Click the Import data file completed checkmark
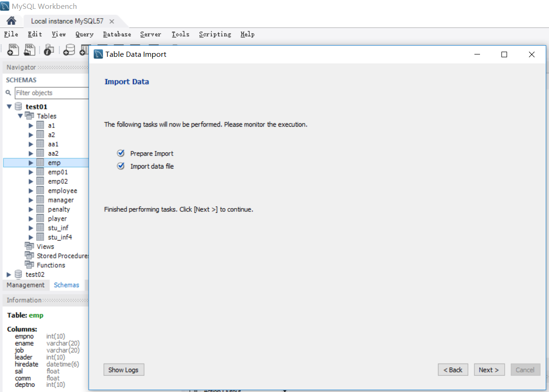The image size is (549, 392). click(121, 166)
